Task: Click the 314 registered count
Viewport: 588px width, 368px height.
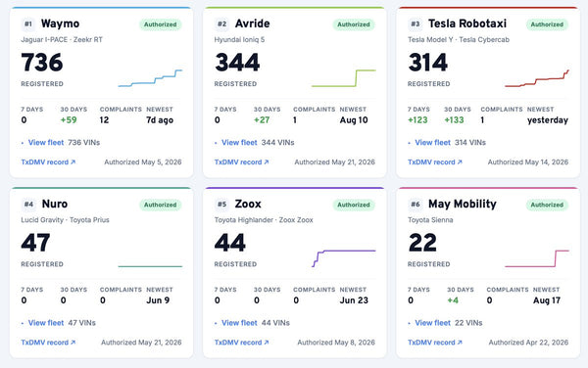Action: click(428, 62)
